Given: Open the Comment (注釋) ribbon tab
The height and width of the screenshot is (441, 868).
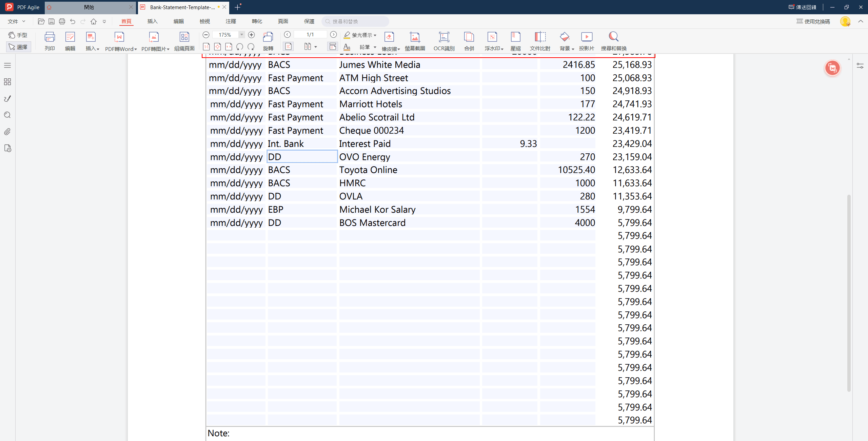Looking at the screenshot, I should [231, 21].
